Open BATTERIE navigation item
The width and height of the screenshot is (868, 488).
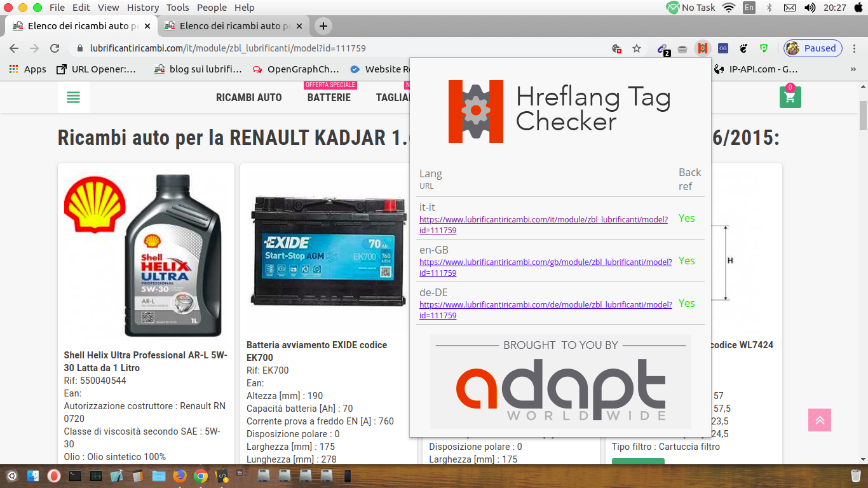click(329, 97)
